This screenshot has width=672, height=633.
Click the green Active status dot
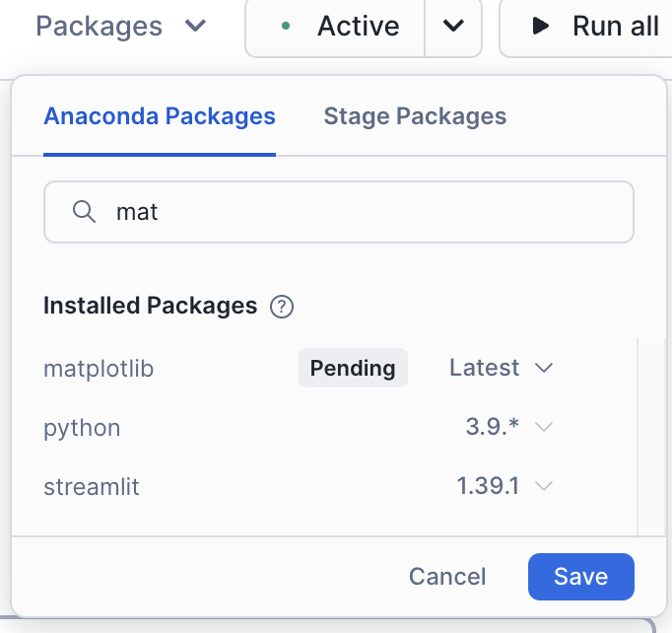286,27
